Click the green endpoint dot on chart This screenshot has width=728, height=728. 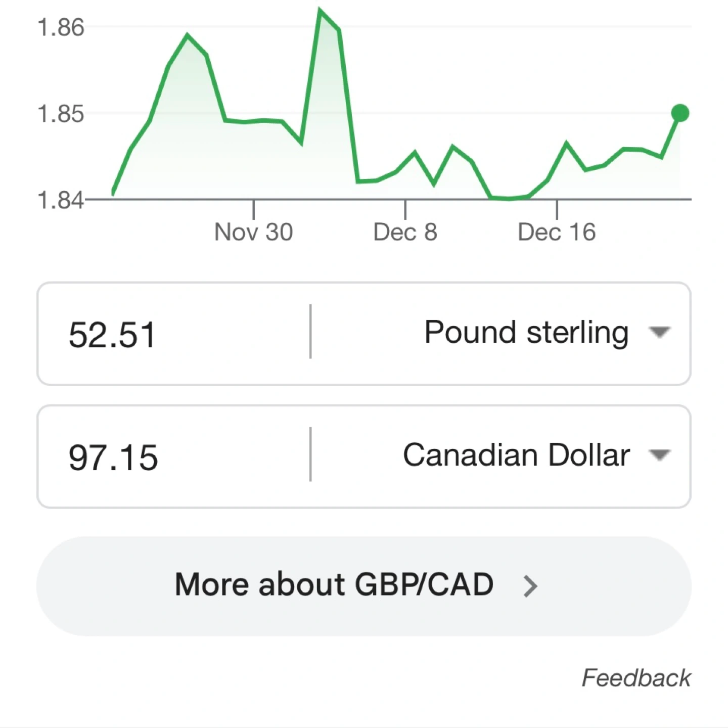coord(680,113)
